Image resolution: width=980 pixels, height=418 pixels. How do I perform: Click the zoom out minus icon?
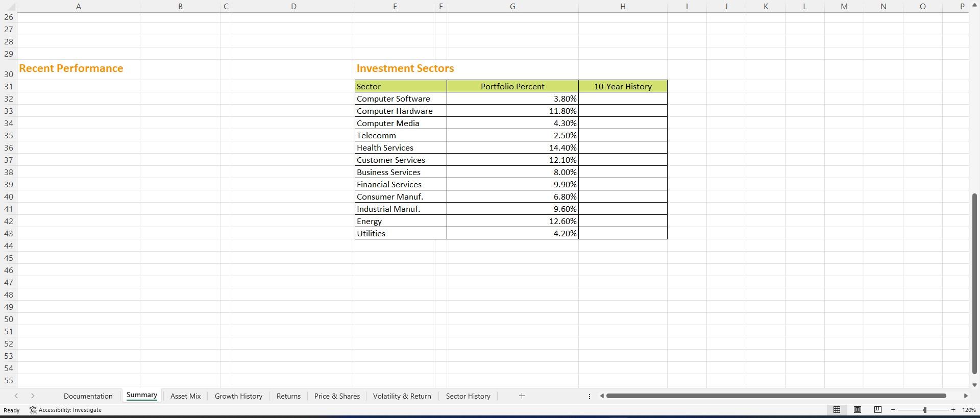click(893, 410)
